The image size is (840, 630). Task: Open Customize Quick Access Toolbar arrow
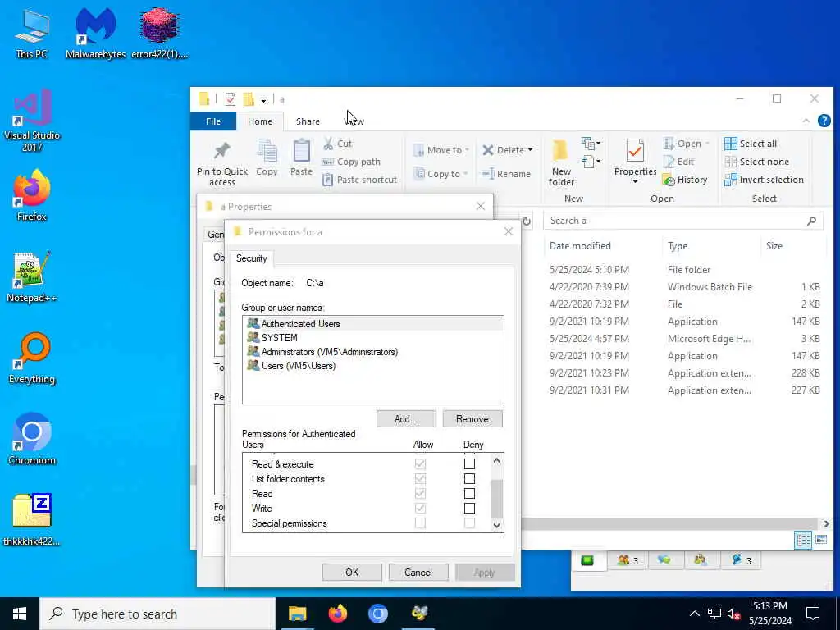263,99
